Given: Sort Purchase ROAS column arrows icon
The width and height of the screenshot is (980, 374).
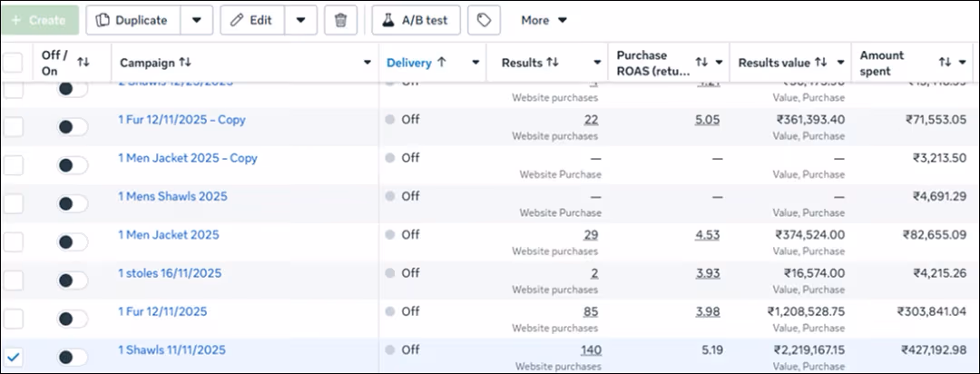Looking at the screenshot, I should (701, 62).
